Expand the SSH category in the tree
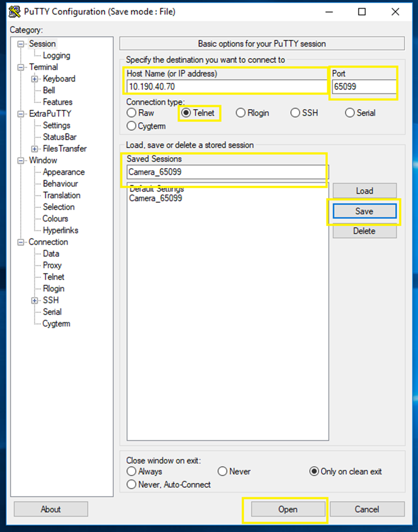The width and height of the screenshot is (418, 532). [34, 300]
